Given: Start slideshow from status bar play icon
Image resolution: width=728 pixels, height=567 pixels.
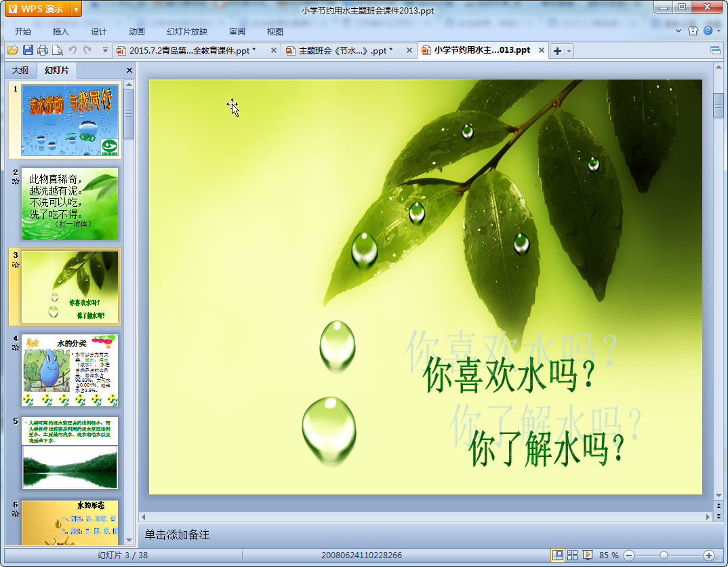Looking at the screenshot, I should pyautogui.click(x=587, y=555).
